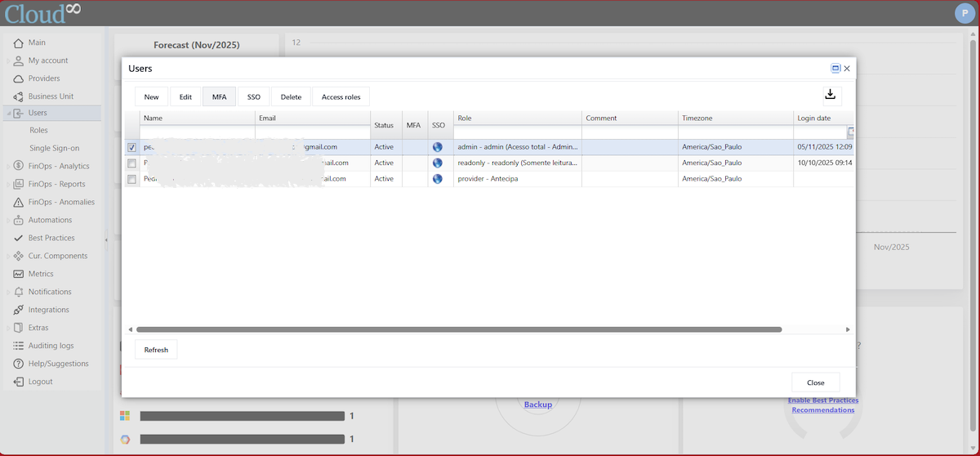Click the MFA button

(x=219, y=96)
